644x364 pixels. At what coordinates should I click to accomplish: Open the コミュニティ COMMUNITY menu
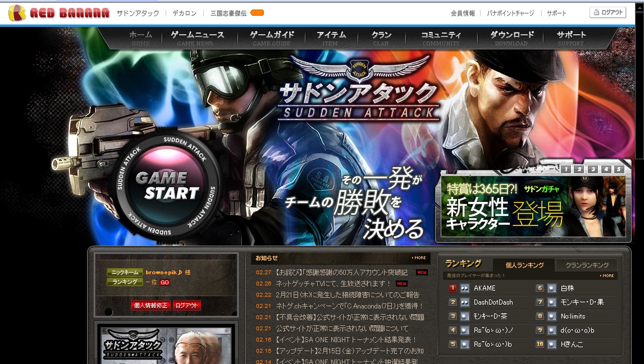(441, 39)
